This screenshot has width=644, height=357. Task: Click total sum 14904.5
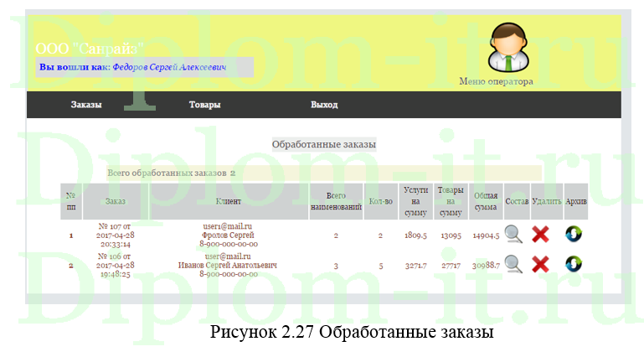pos(486,235)
